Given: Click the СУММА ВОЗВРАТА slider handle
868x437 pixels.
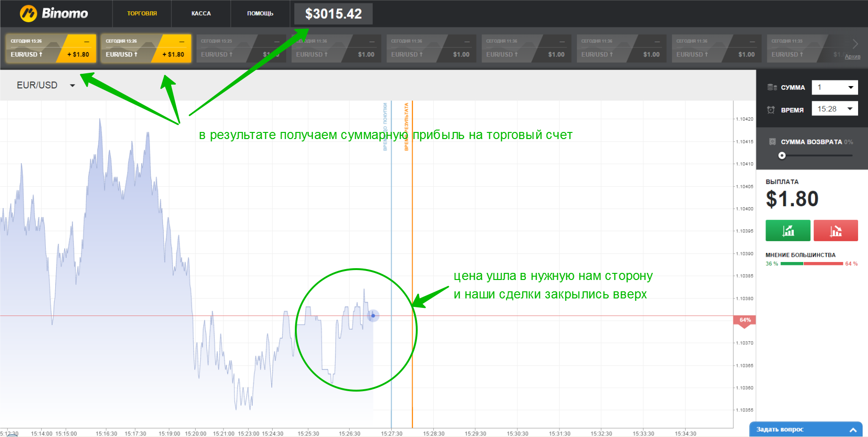Looking at the screenshot, I should coord(782,156).
